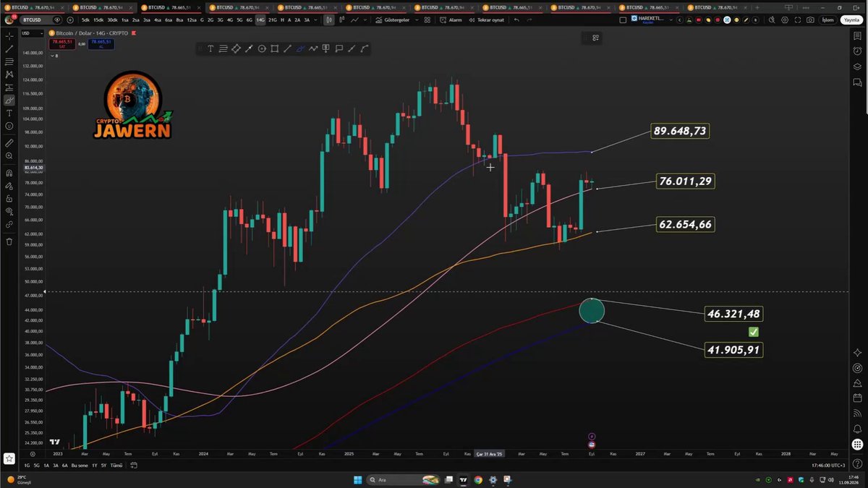
Task: Click the undo arrow in top toolbar
Action: (x=516, y=20)
